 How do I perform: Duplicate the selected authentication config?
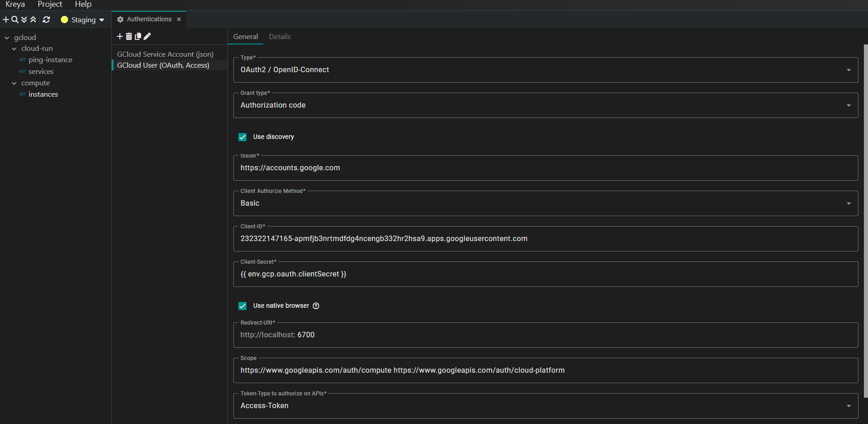point(138,36)
